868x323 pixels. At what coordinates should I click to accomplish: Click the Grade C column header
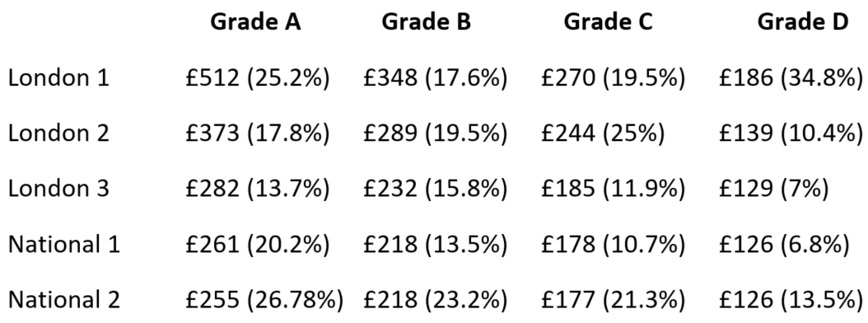click(x=609, y=21)
